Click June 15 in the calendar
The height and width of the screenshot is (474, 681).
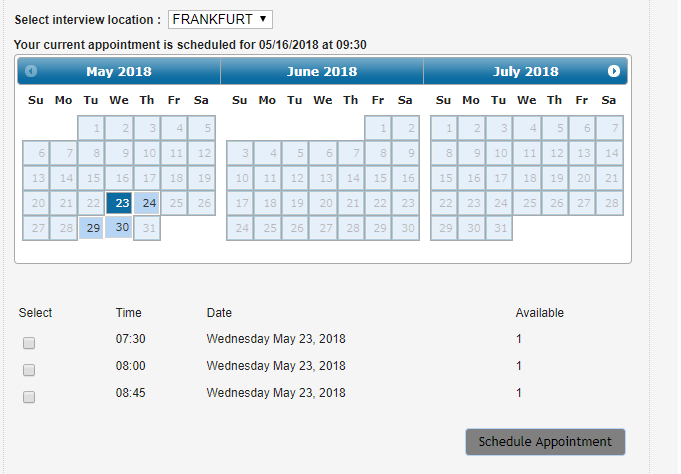(x=378, y=178)
